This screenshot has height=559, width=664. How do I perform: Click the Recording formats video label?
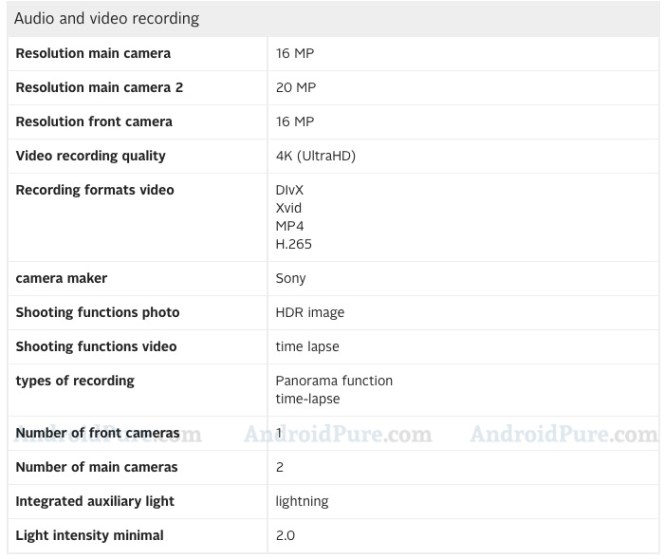(95, 190)
